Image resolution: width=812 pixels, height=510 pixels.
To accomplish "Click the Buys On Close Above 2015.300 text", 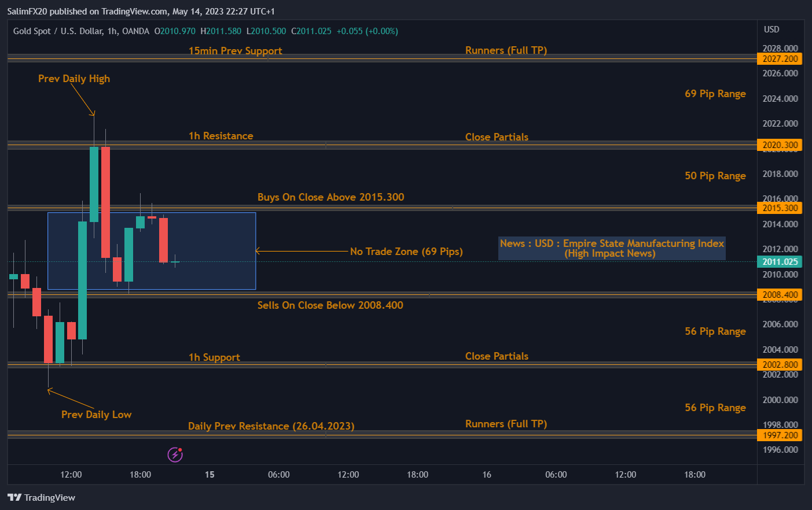I will pyautogui.click(x=330, y=197).
